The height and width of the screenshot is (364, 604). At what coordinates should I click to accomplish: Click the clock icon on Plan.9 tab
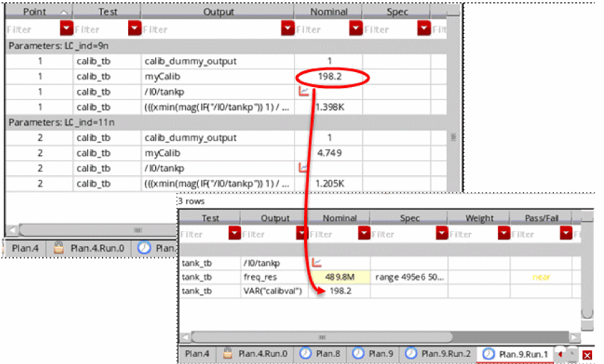coord(358,353)
